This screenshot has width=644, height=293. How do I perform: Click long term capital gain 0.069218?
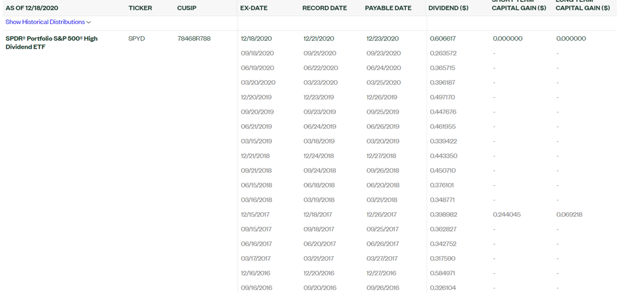[569, 214]
